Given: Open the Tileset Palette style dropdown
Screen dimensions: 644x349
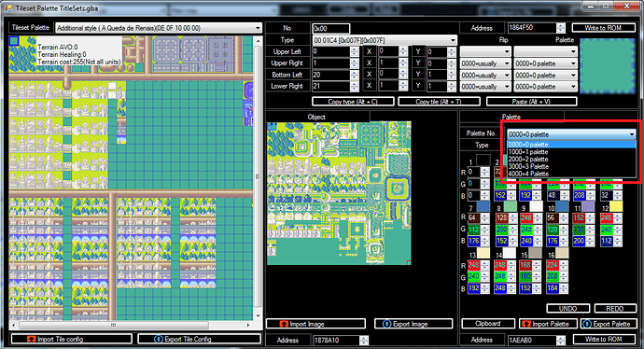Looking at the screenshot, I should (x=159, y=28).
